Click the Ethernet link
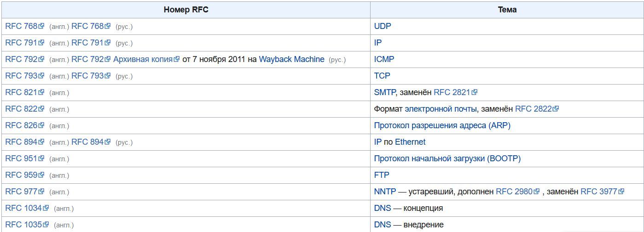Screen dimensions: 644x232 click(x=410, y=142)
